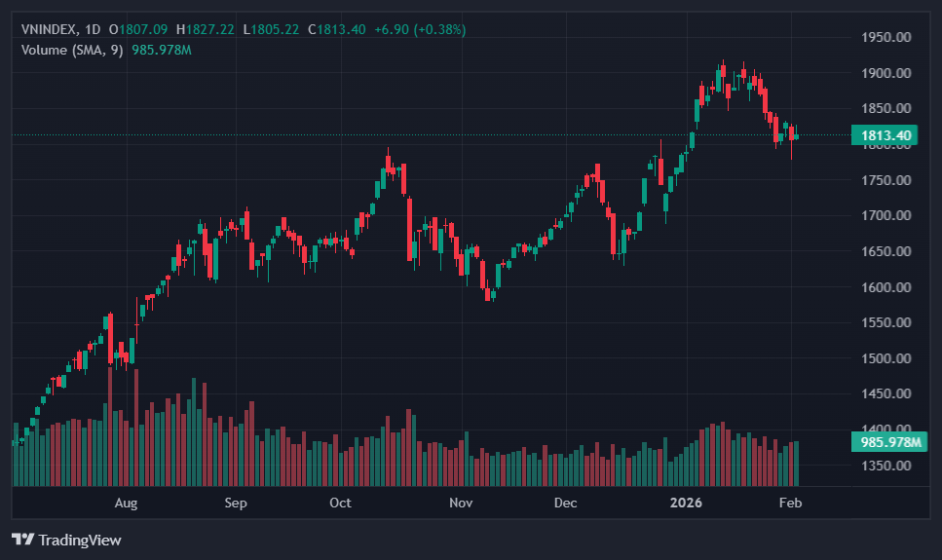Select the Oct label on time axis

[340, 504]
